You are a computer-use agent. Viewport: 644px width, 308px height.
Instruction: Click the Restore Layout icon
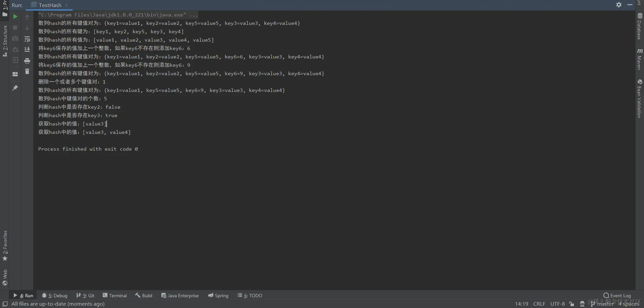tap(15, 74)
